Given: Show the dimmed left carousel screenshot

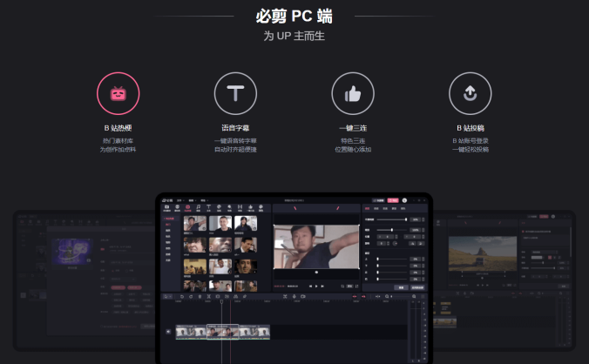Looking at the screenshot, I should [x=85, y=280].
